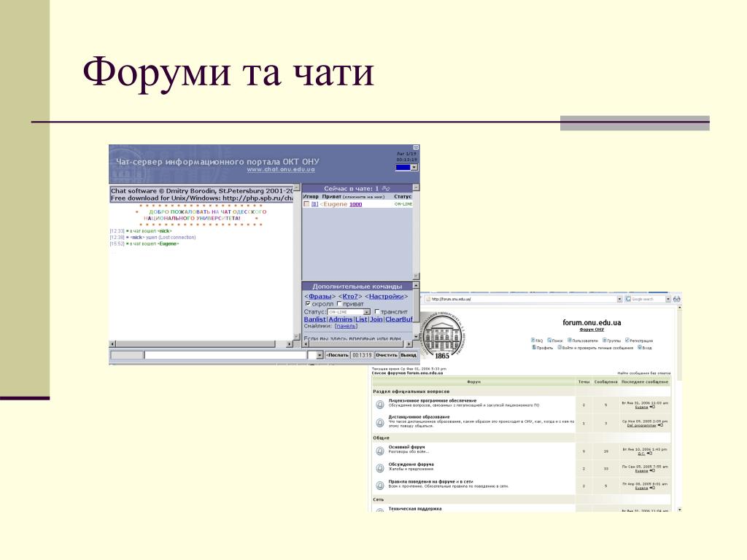Click the Admins link in chat

[x=341, y=319]
